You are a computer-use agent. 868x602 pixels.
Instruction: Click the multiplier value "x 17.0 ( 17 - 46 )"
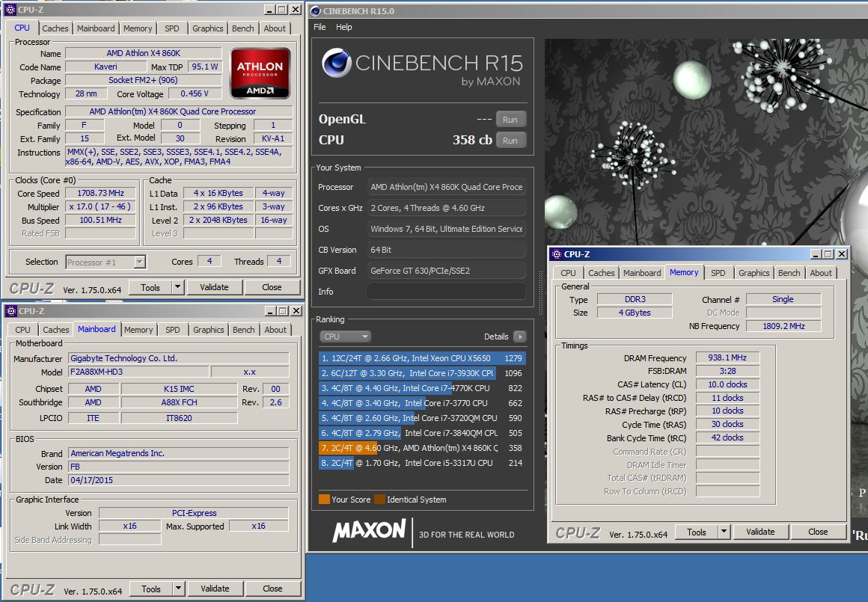coord(100,206)
